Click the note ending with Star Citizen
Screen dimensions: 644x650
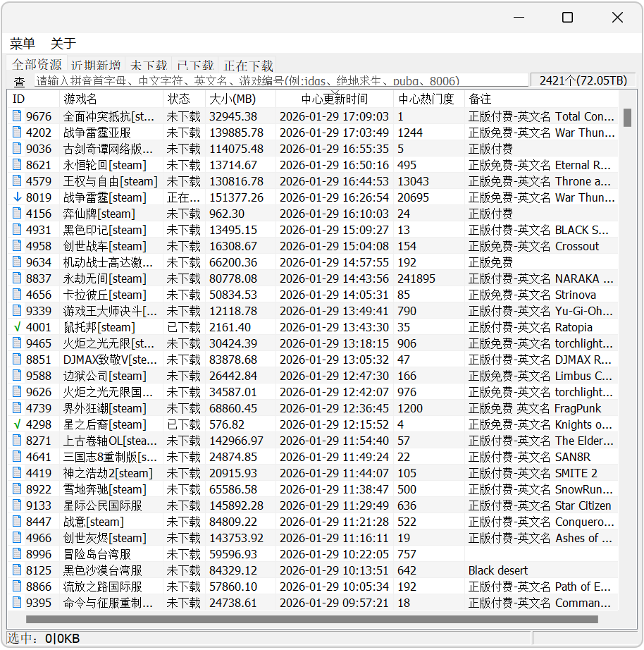[x=540, y=505]
